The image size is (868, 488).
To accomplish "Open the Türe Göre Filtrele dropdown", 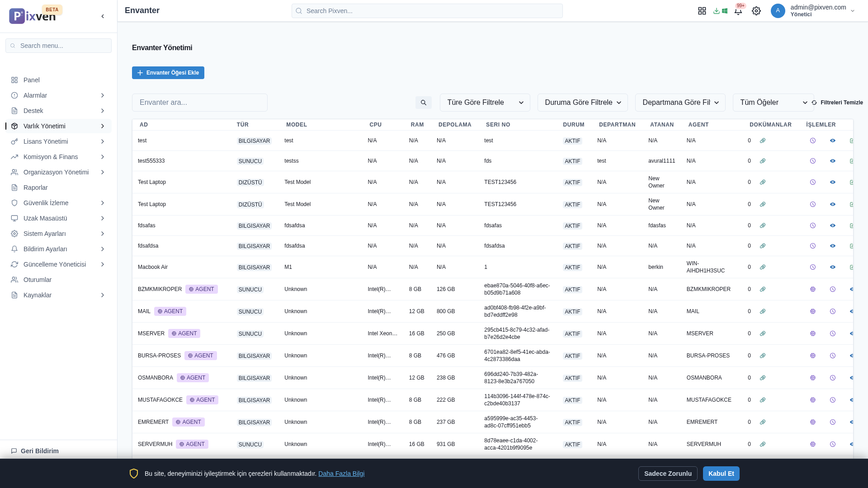I will (x=485, y=103).
